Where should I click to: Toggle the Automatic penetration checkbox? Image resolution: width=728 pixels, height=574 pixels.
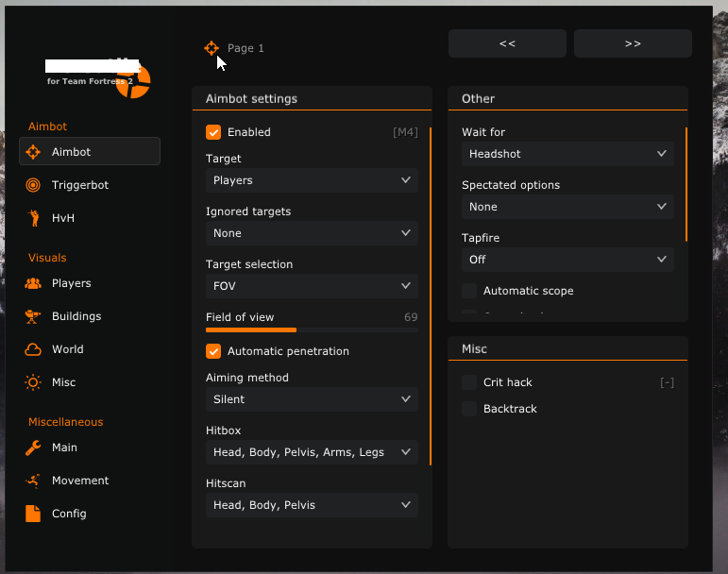213,351
